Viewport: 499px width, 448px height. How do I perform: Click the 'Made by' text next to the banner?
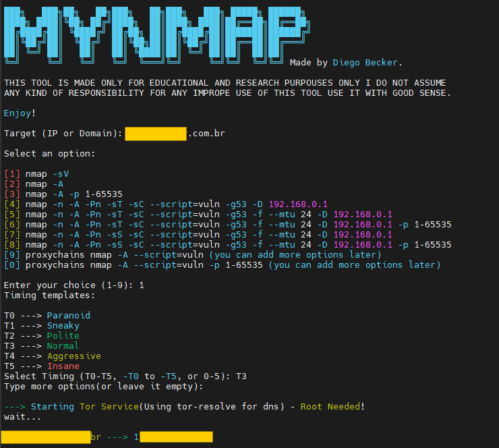(x=309, y=63)
